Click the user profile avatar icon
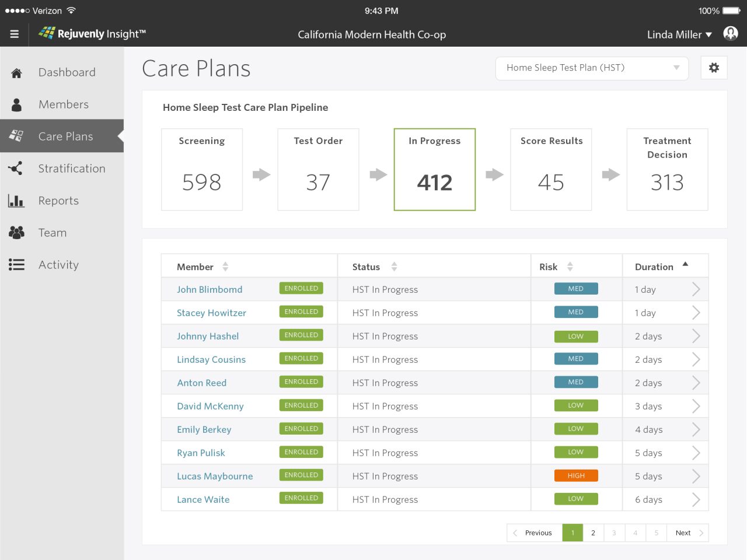The height and width of the screenshot is (560, 747). pos(730,34)
